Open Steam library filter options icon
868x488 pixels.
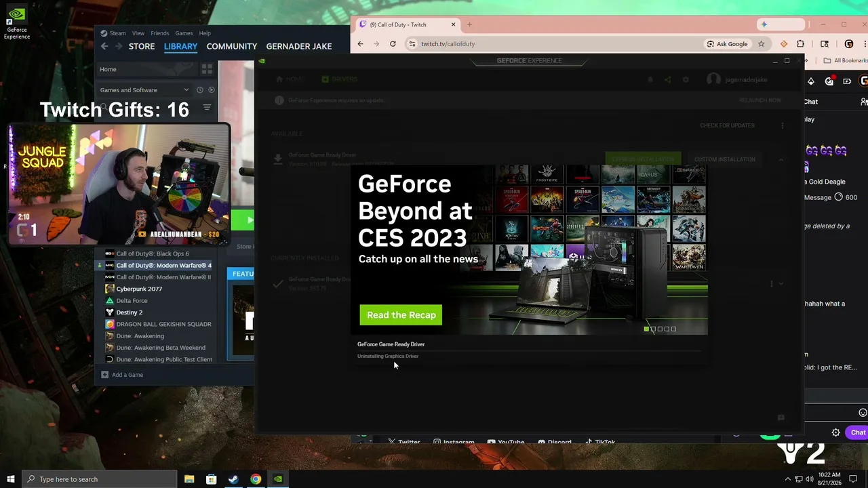[x=207, y=107]
